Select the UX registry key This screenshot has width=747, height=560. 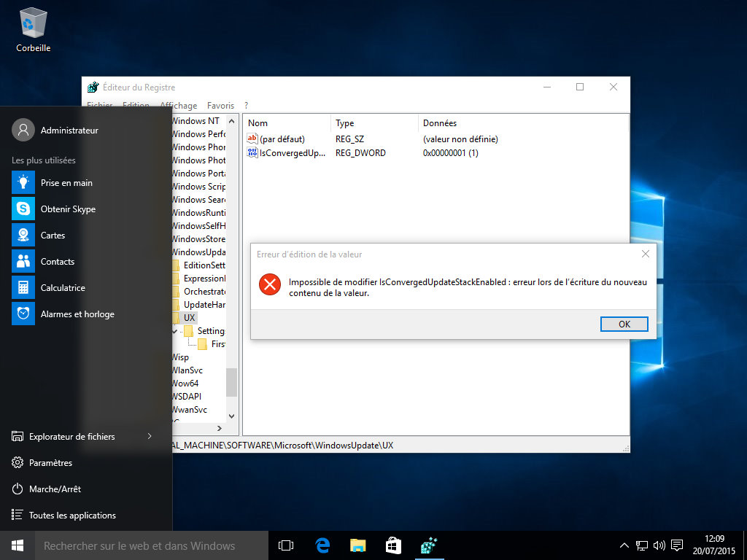point(190,318)
